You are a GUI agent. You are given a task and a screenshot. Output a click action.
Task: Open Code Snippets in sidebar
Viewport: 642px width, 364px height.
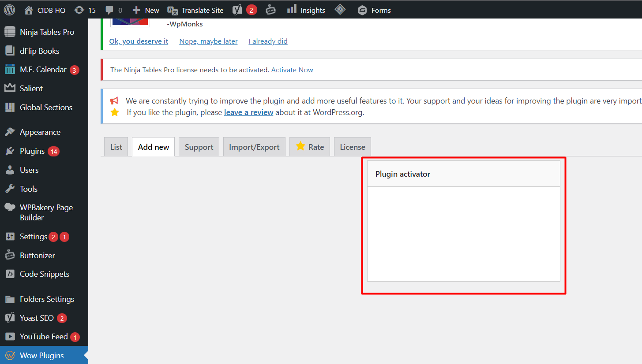(x=44, y=274)
